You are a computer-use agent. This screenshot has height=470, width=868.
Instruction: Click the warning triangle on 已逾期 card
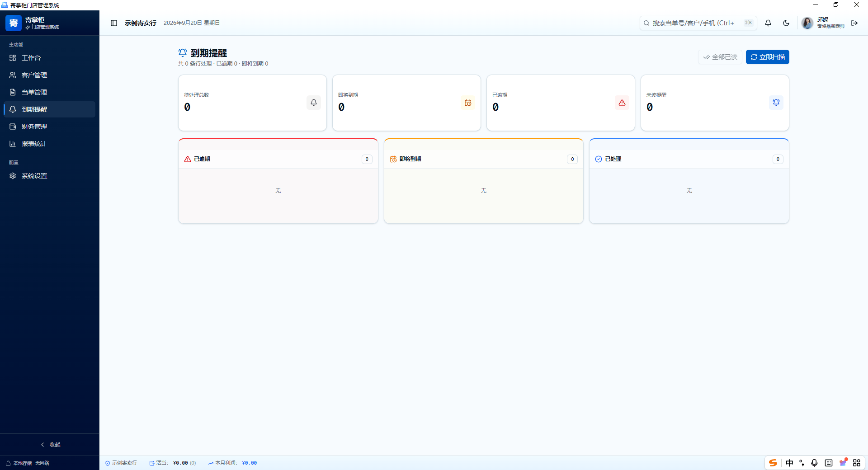tap(622, 103)
